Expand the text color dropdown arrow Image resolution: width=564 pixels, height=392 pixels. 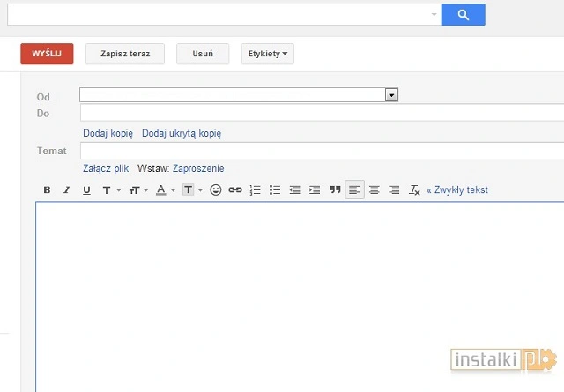click(x=173, y=190)
